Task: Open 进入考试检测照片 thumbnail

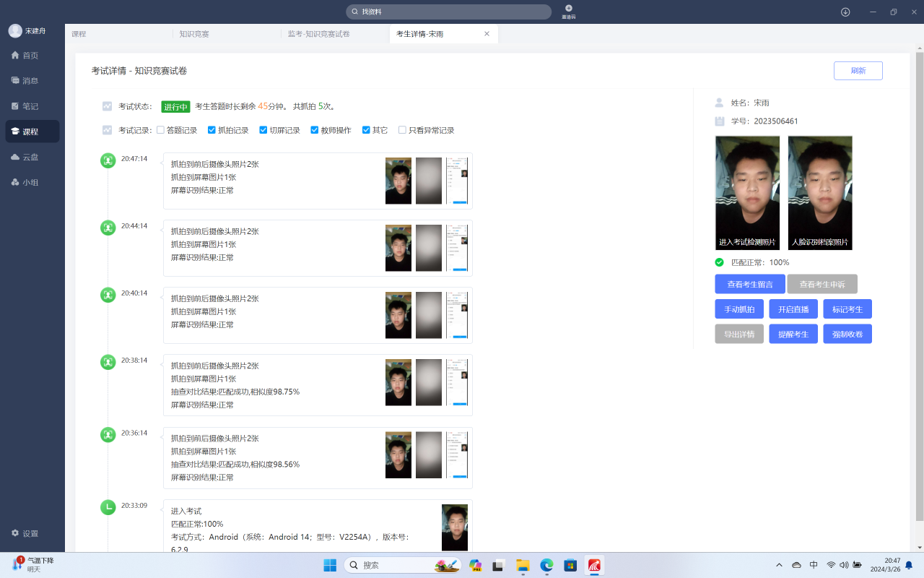Action: pyautogui.click(x=747, y=193)
